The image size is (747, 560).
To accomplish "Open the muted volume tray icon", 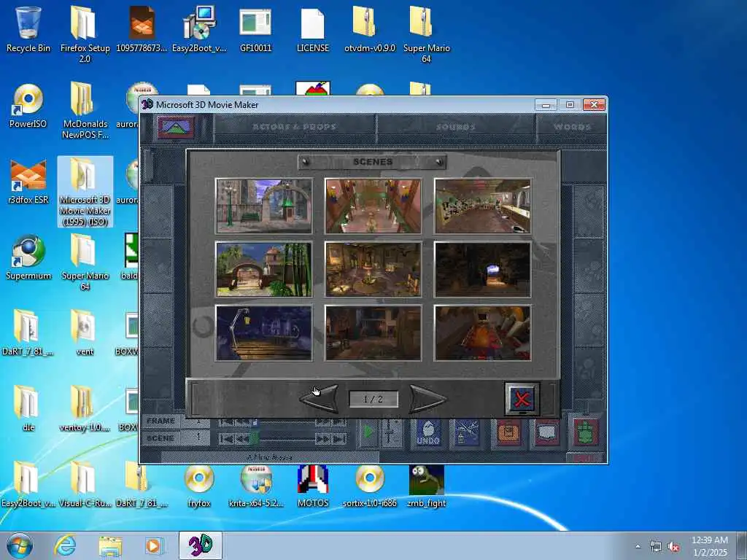I will click(x=673, y=547).
